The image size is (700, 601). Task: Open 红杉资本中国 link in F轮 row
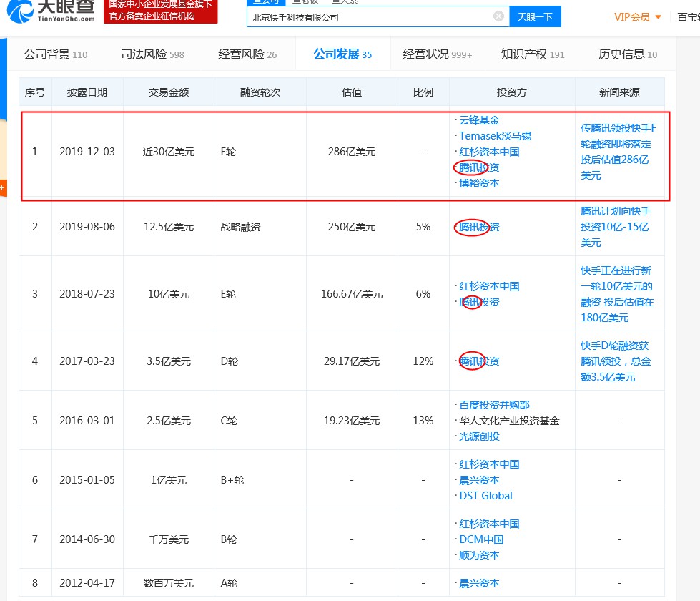tap(489, 152)
